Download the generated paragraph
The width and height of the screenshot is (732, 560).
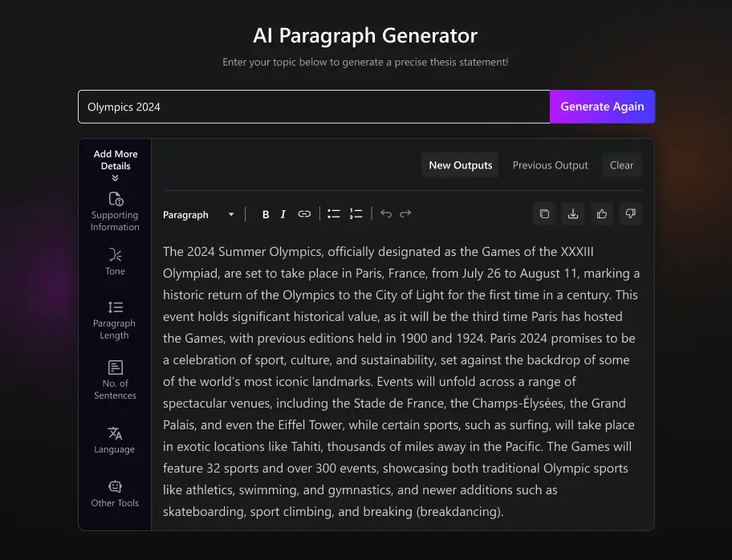[x=573, y=213]
